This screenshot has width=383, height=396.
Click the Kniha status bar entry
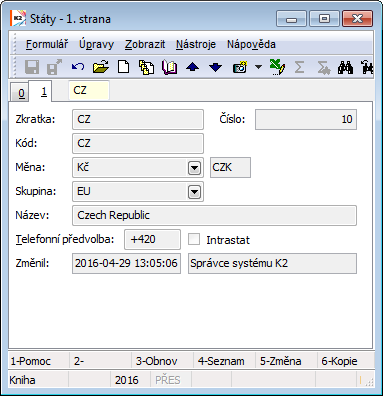click(38, 380)
